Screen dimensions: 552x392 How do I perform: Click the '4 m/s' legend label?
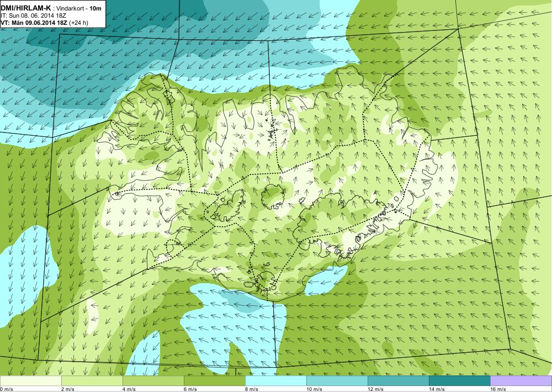tap(129, 389)
